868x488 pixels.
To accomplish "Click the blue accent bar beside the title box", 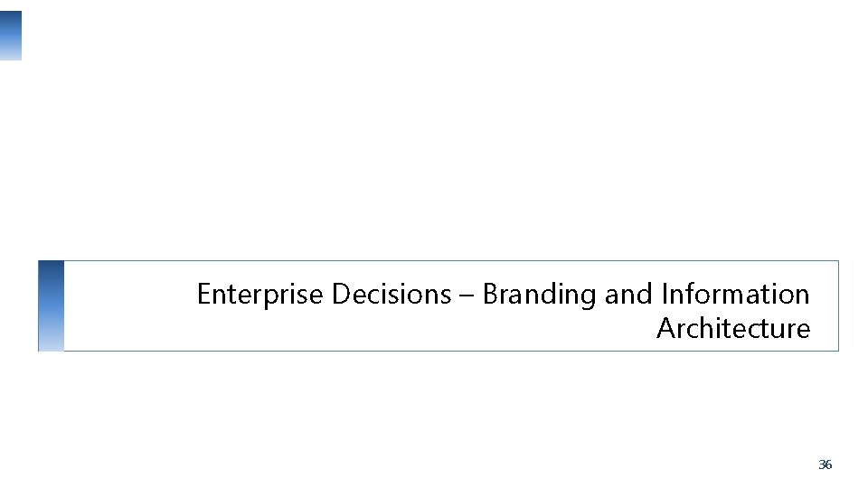I will coord(52,305).
